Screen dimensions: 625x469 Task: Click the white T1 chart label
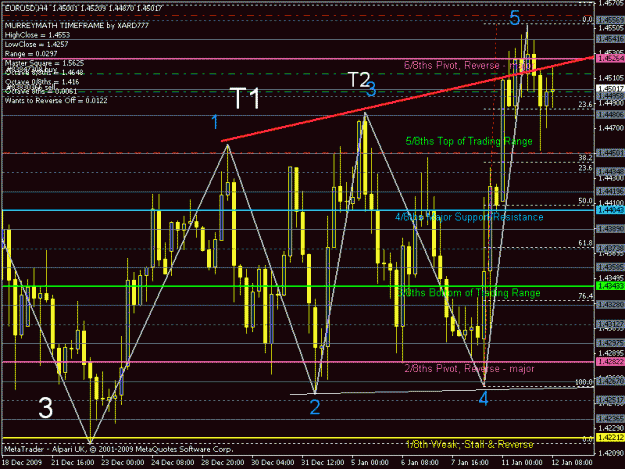pos(246,98)
